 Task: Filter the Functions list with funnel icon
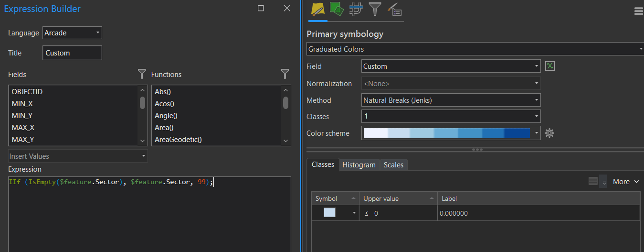(x=285, y=74)
